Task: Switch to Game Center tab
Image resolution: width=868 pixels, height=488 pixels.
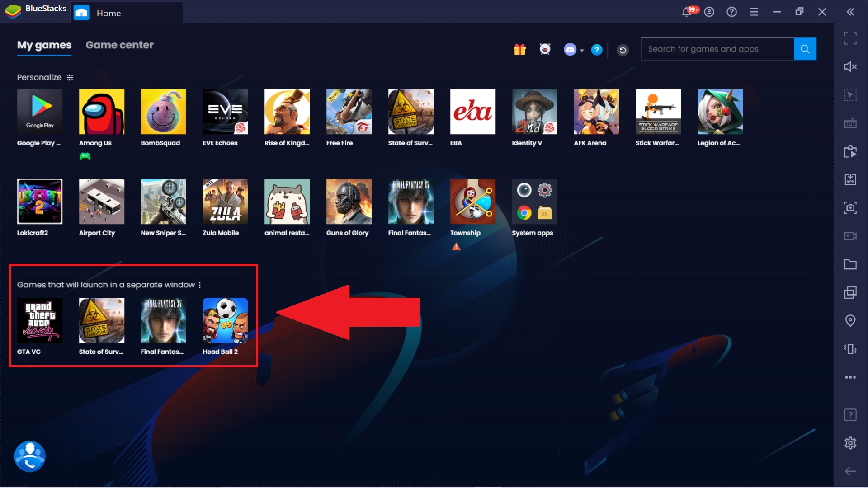Action: 119,45
